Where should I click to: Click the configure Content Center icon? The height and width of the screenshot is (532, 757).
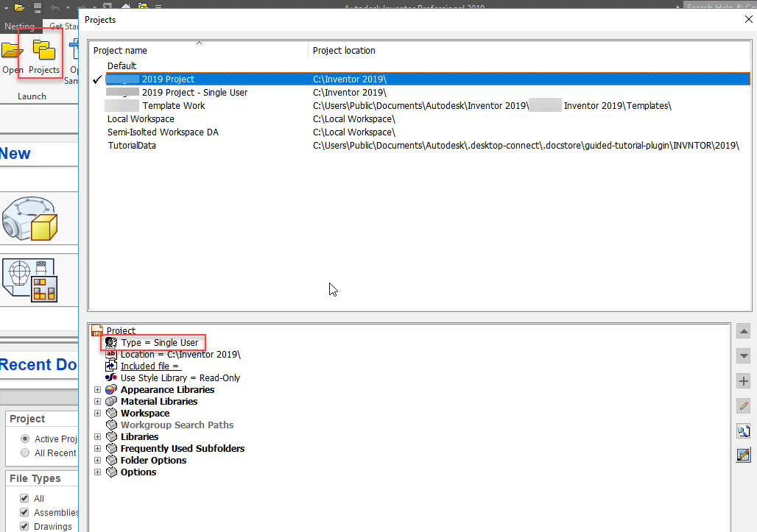pyautogui.click(x=743, y=455)
